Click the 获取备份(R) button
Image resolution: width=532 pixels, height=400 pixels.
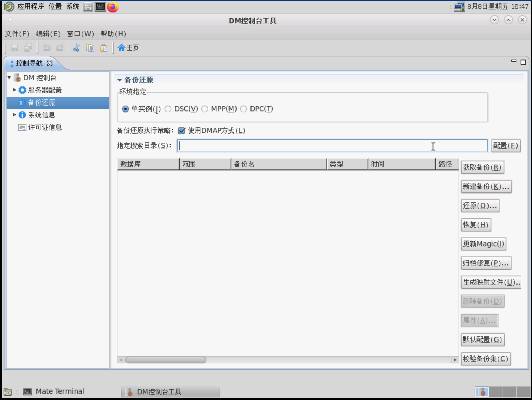(x=482, y=167)
